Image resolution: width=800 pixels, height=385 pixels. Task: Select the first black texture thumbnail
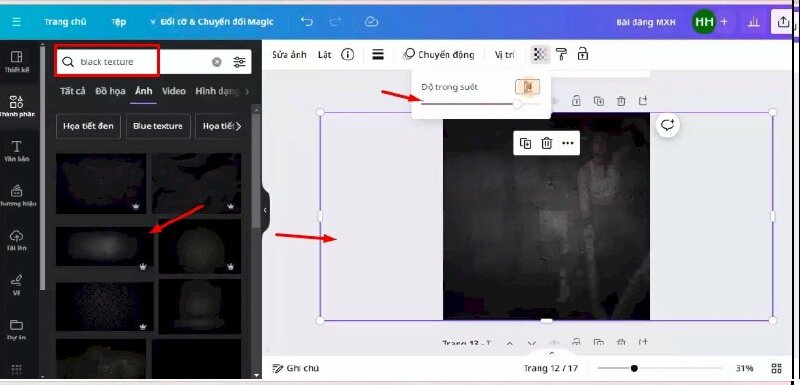tap(101, 184)
